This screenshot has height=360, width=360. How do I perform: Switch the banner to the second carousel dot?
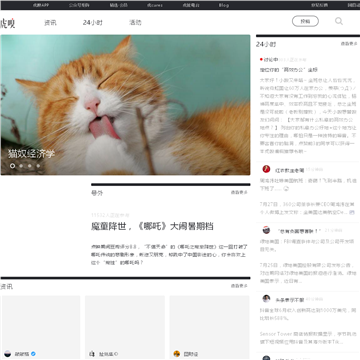click(21, 165)
